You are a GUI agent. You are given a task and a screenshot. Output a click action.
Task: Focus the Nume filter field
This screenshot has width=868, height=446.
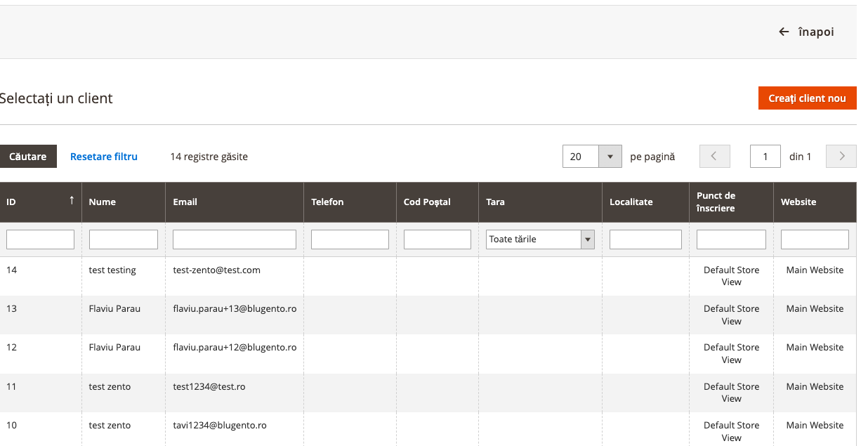coord(124,240)
